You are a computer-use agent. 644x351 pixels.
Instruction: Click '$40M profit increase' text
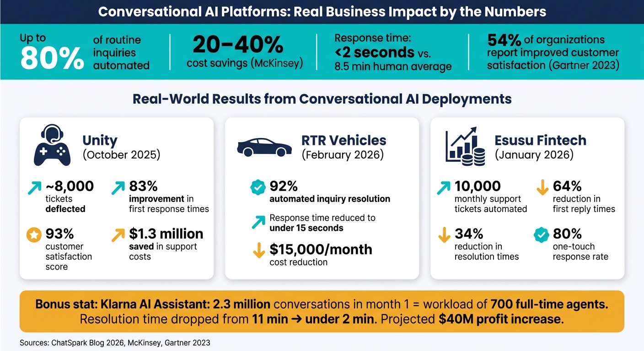pos(500,319)
